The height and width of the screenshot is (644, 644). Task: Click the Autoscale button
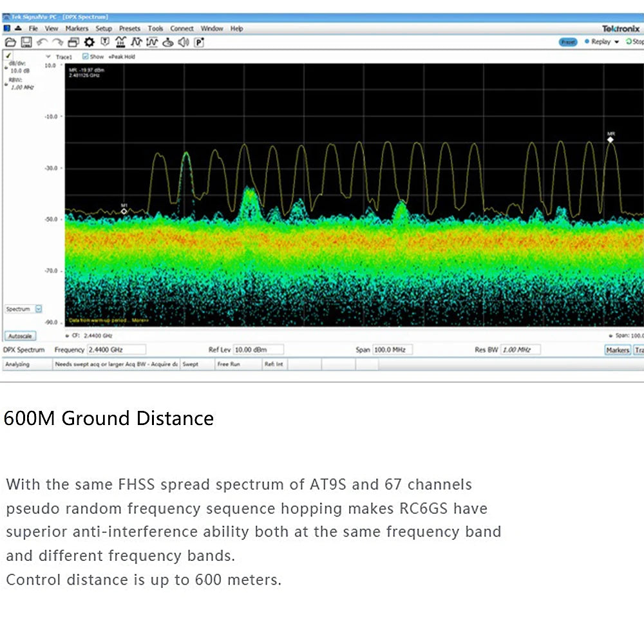[20, 336]
